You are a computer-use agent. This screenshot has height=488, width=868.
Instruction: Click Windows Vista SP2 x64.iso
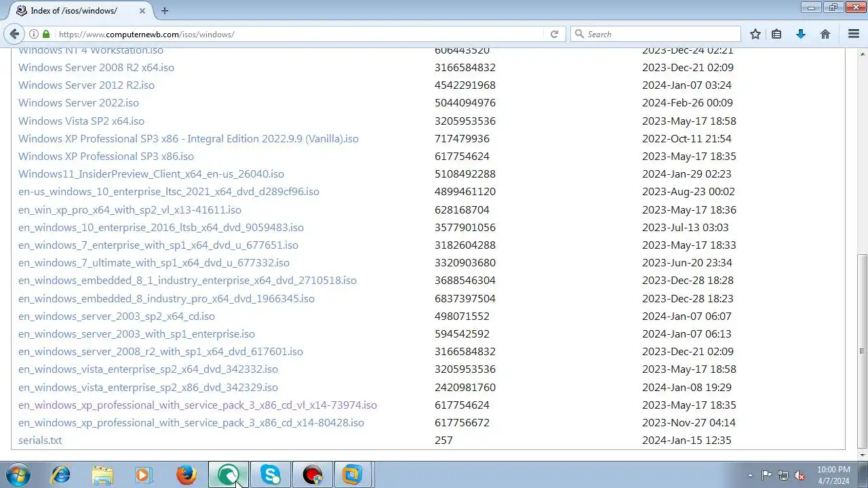point(81,121)
